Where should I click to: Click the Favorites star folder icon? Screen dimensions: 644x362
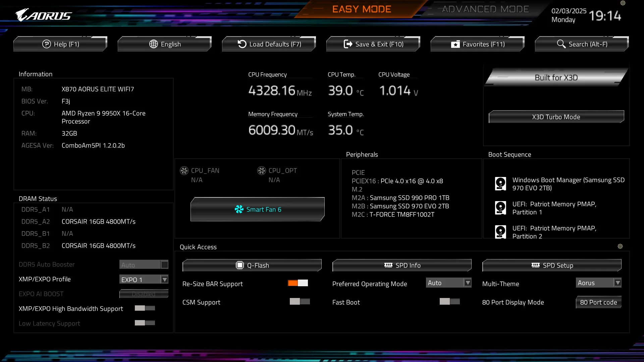[x=455, y=44]
